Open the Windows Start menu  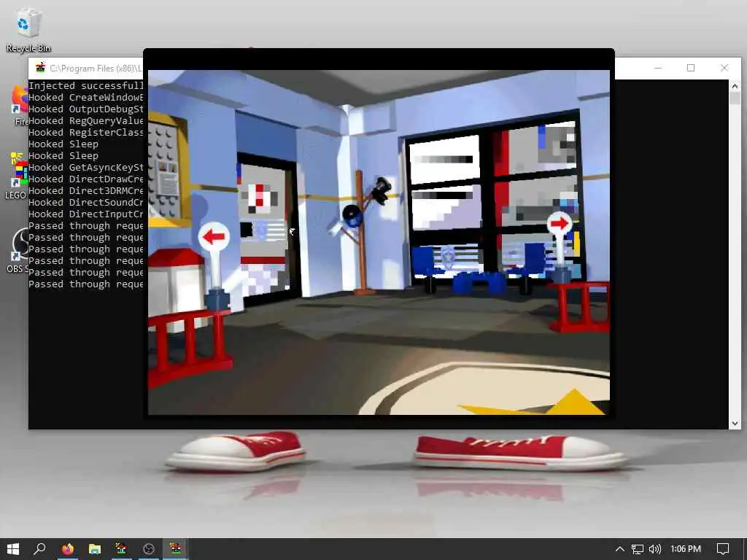coord(13,549)
